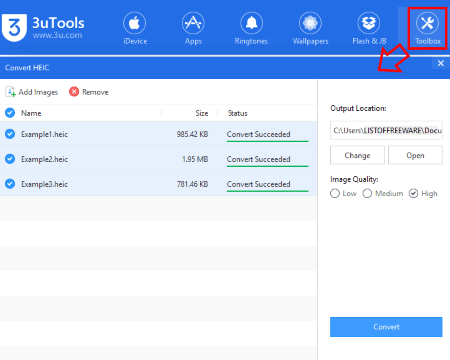Click the 3uTools logo
Viewport: 450px width, 360px height.
[14, 28]
